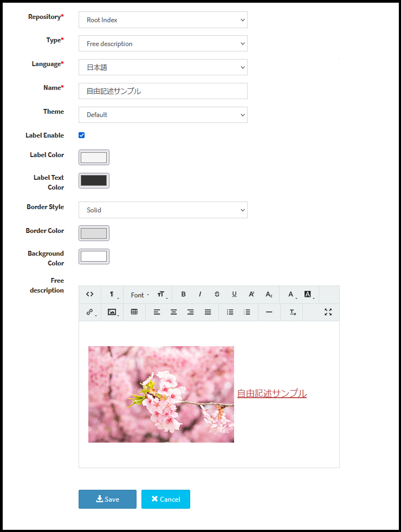401x532 pixels.
Task: Center align text in editor
Action: 173,312
